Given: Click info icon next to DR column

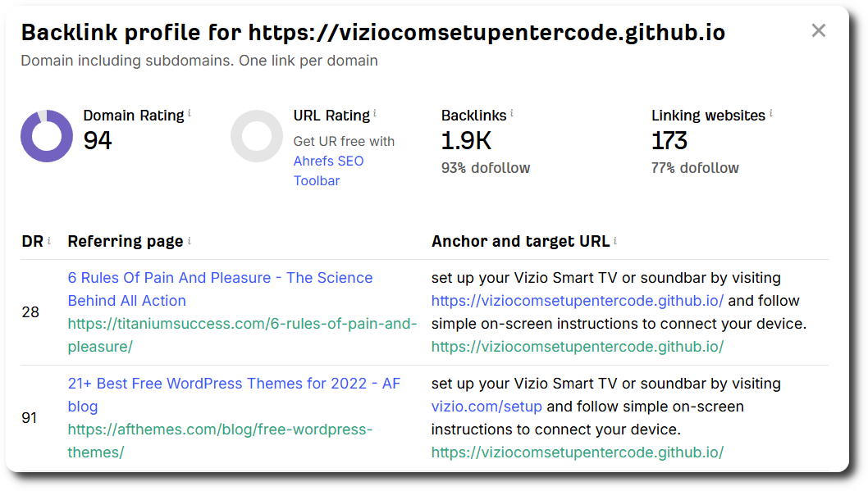Looking at the screenshot, I should [x=48, y=240].
